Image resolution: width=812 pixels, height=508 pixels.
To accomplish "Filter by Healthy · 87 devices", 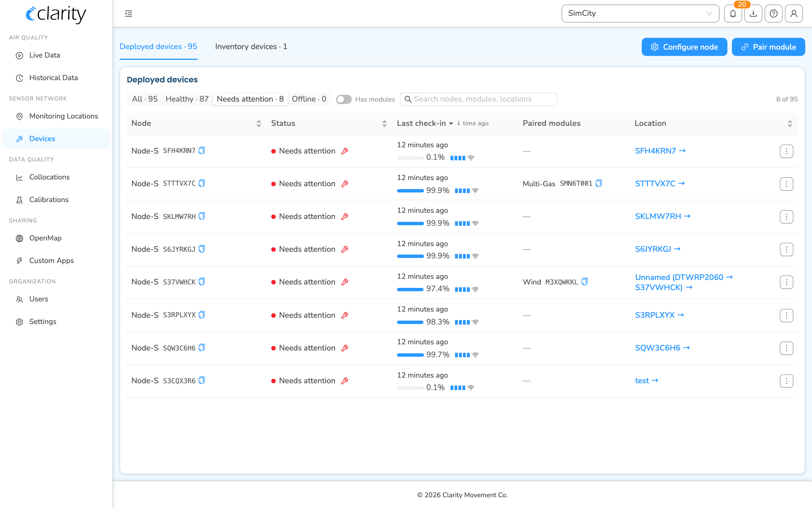I will tap(187, 99).
